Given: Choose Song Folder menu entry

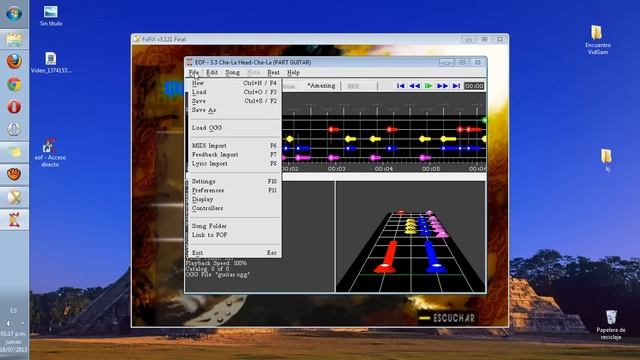Looking at the screenshot, I should point(233,226).
